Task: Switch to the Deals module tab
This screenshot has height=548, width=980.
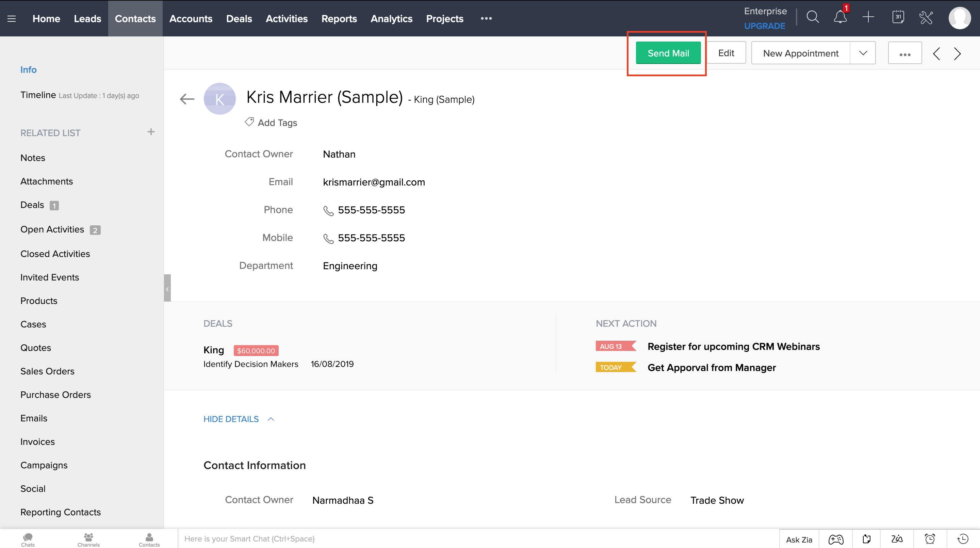Action: [x=239, y=19]
